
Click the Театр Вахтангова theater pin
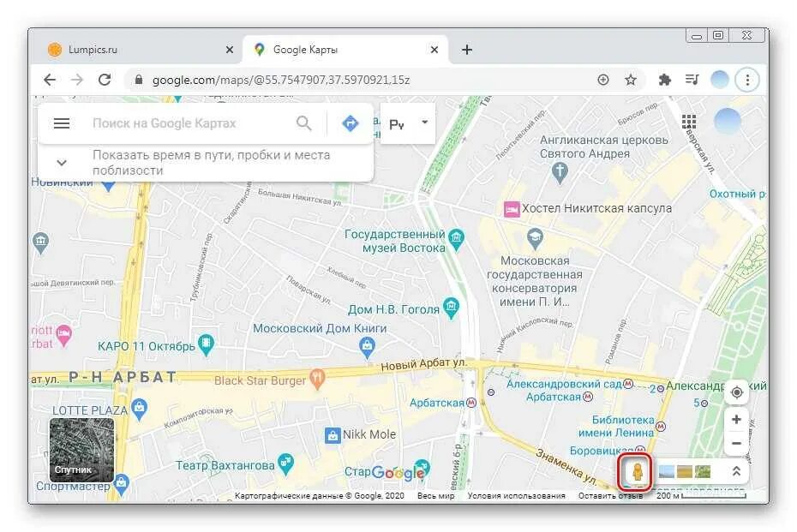tap(285, 463)
